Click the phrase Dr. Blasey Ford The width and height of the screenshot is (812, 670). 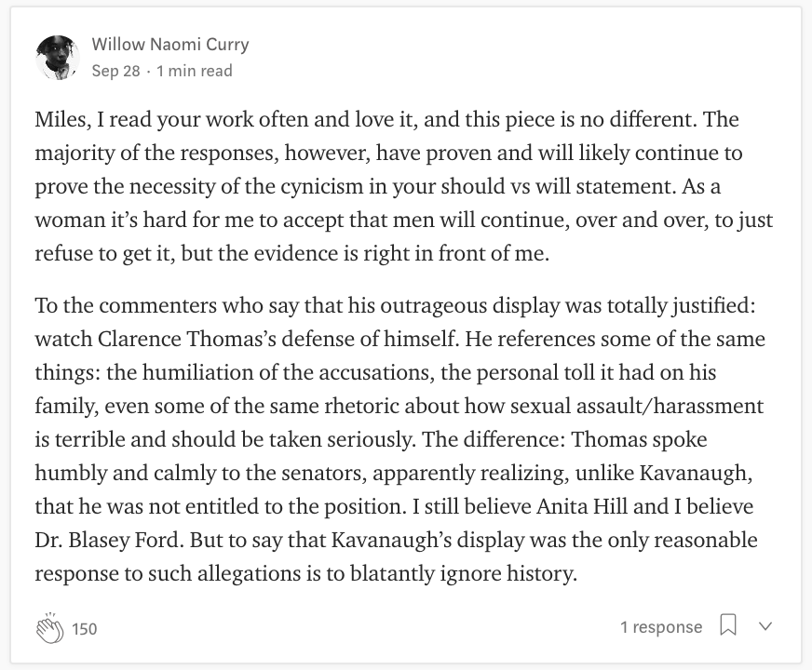(x=109, y=540)
